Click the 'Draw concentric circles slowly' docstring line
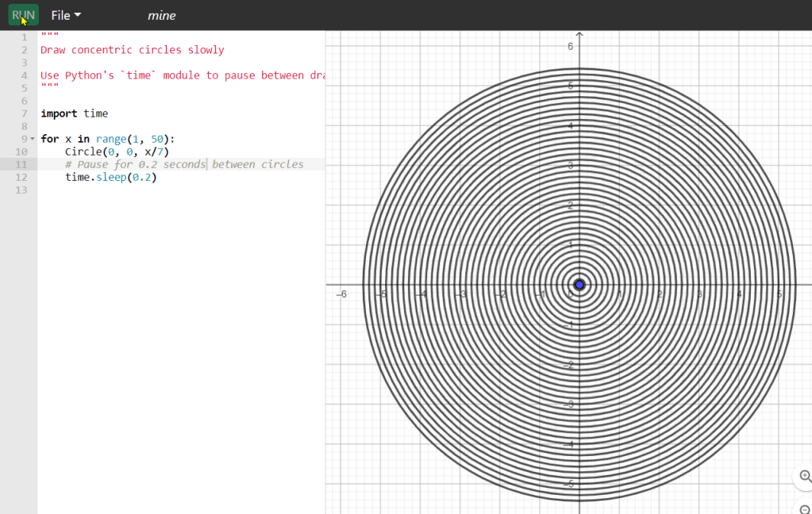This screenshot has width=812, height=514. [133, 50]
